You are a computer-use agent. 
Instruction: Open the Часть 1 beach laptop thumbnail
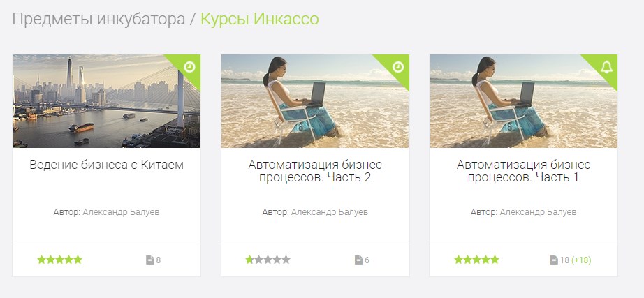(x=524, y=101)
